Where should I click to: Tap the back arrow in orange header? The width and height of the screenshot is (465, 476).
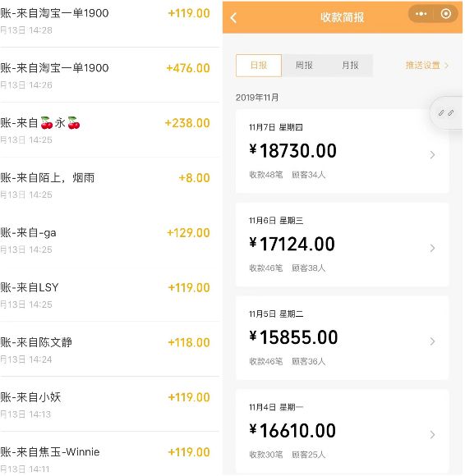pyautogui.click(x=233, y=17)
